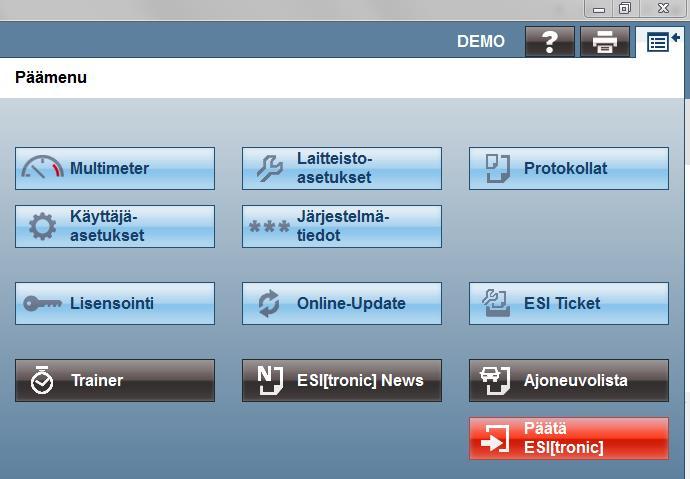Start Online-Update
690x479 pixels.
(x=342, y=303)
